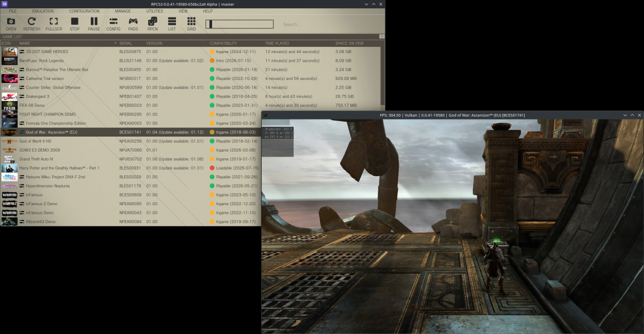Adjust the icon size slider
Viewport: 644px width, 334px height.
239,24
